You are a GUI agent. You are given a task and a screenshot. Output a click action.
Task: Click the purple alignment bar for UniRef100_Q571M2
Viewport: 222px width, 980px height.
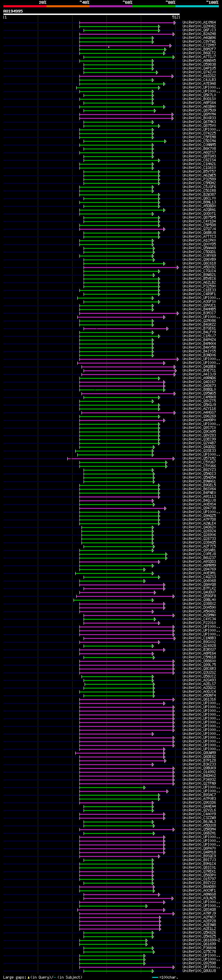pos(121,459)
